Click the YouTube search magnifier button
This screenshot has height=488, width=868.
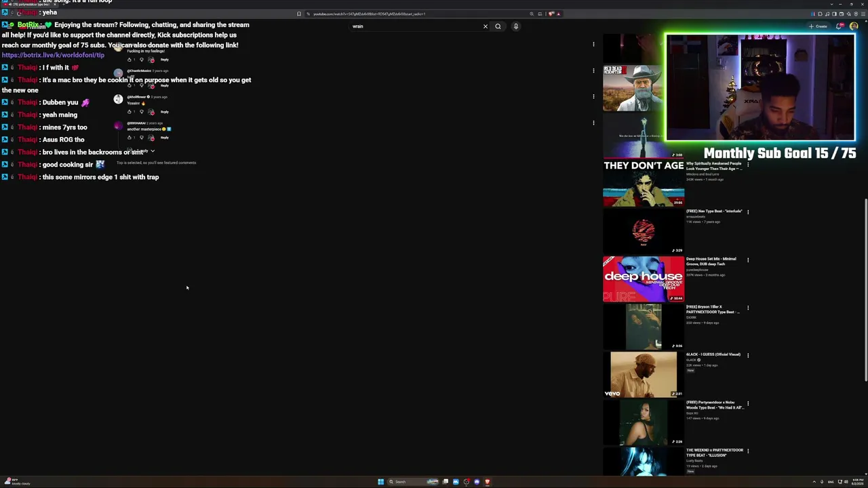(x=498, y=26)
